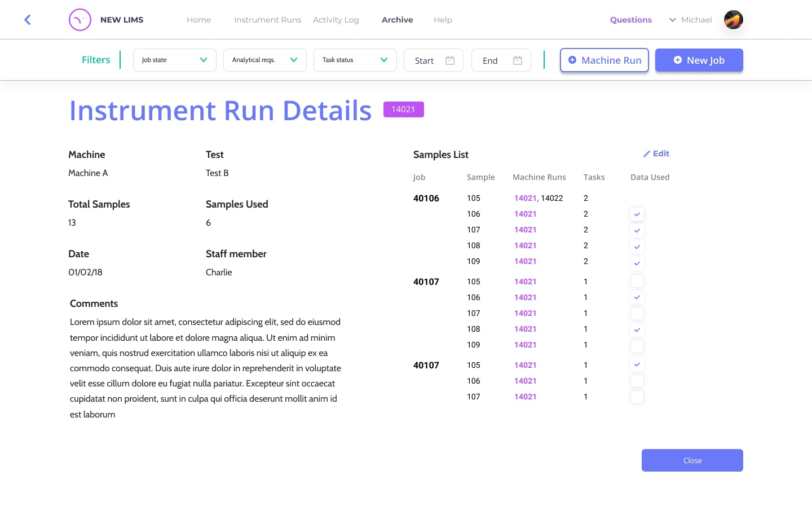This screenshot has width=812, height=519.
Task: Click the plus icon on Machine Run
Action: (x=572, y=60)
